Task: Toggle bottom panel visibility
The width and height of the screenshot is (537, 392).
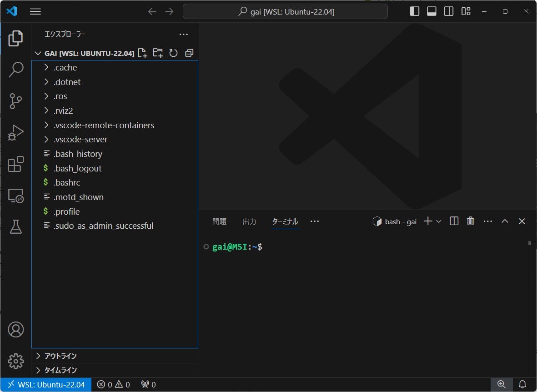Action: tap(432, 11)
